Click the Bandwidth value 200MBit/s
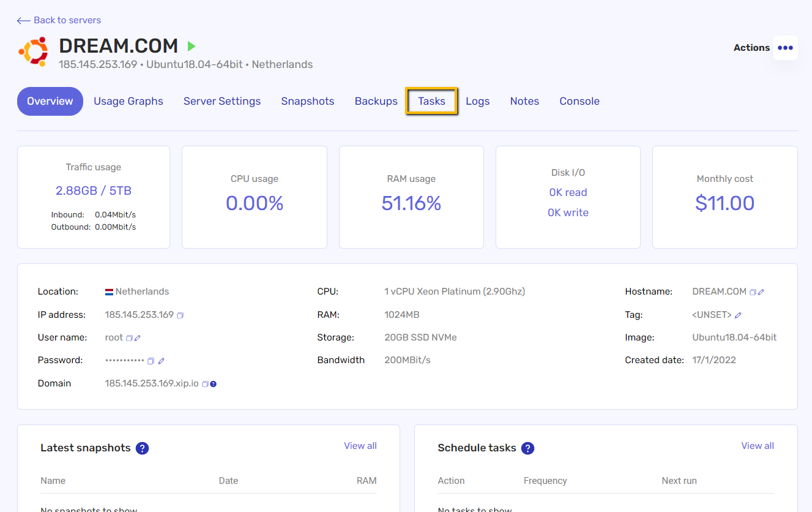This screenshot has height=512, width=812. coord(408,360)
